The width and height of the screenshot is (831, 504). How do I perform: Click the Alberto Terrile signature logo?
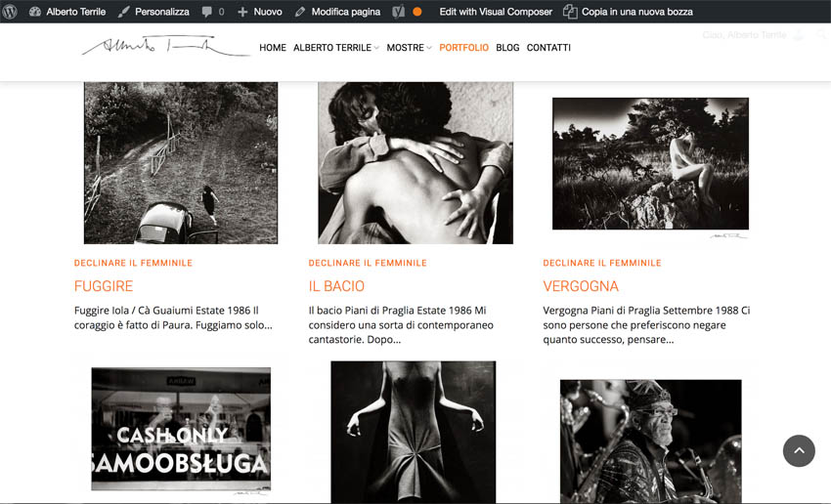coord(163,47)
